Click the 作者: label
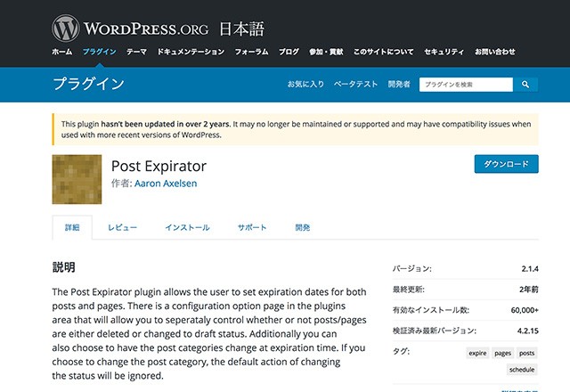Image resolution: width=570 pixels, height=392 pixels. click(x=122, y=184)
